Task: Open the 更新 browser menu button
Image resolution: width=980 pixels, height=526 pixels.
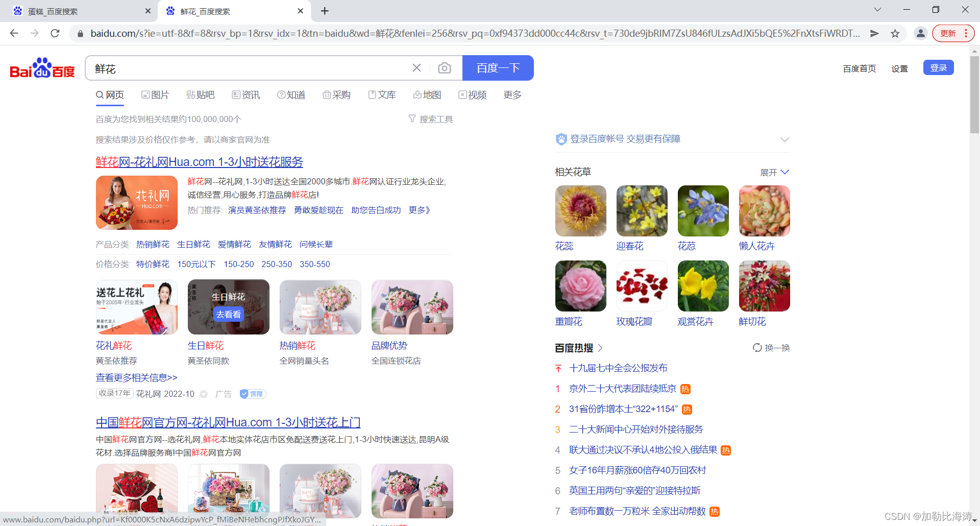Action: pos(953,33)
